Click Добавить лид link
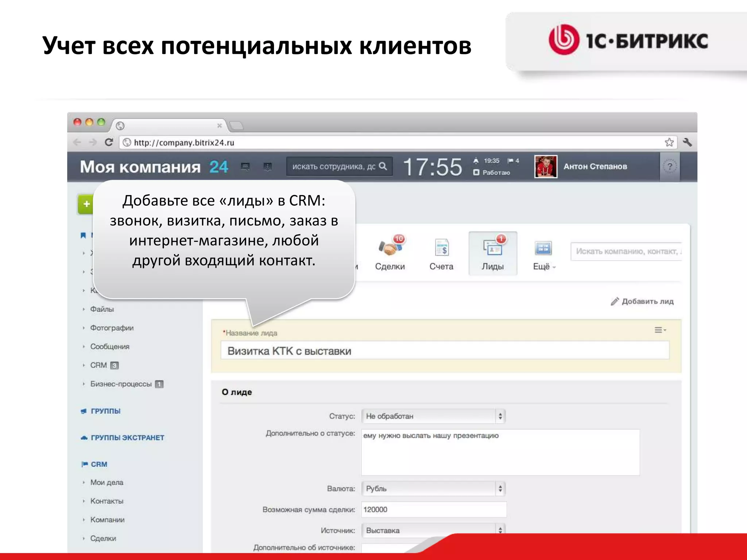 [x=647, y=301]
